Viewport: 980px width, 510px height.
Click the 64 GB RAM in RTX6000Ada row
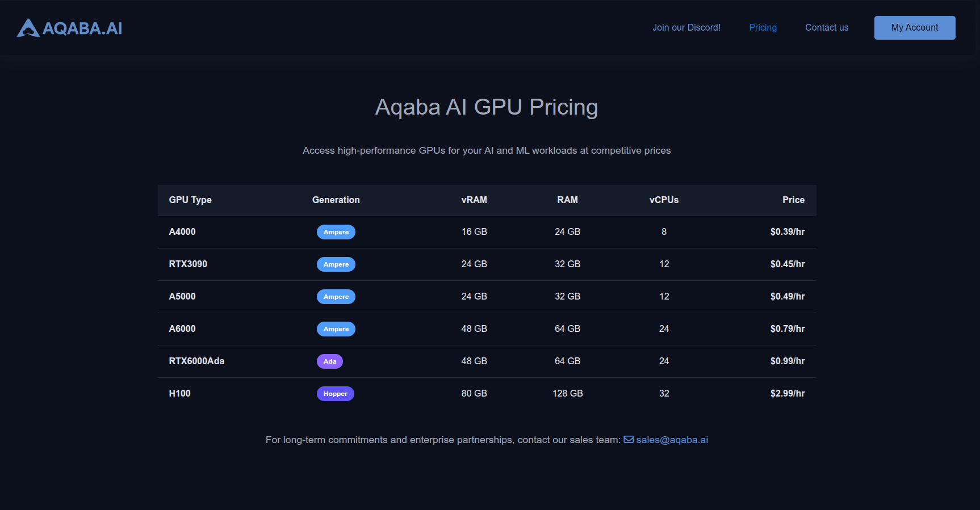click(x=568, y=361)
